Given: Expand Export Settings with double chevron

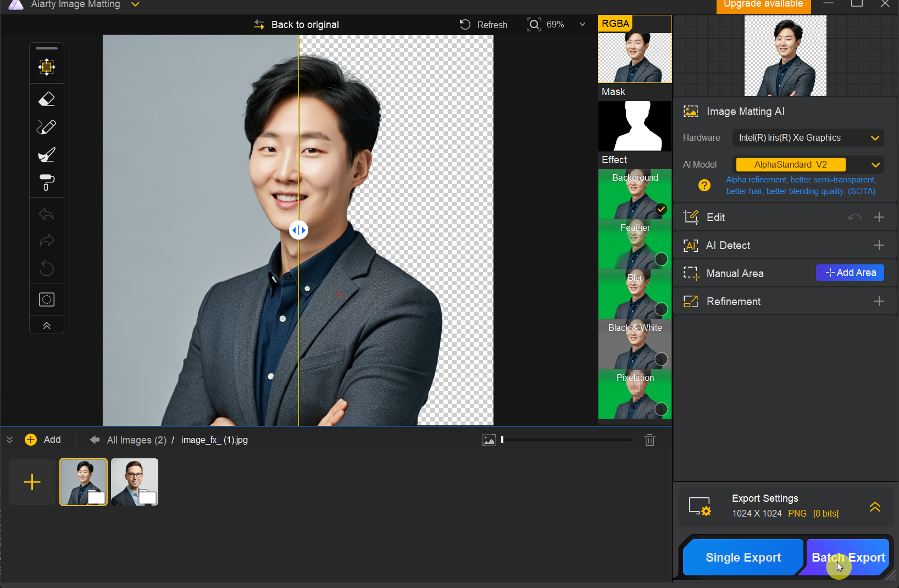Looking at the screenshot, I should (x=875, y=507).
